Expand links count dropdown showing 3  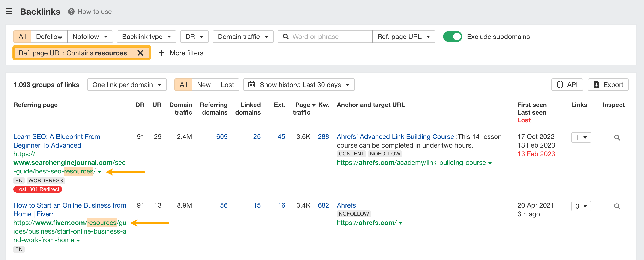(581, 206)
